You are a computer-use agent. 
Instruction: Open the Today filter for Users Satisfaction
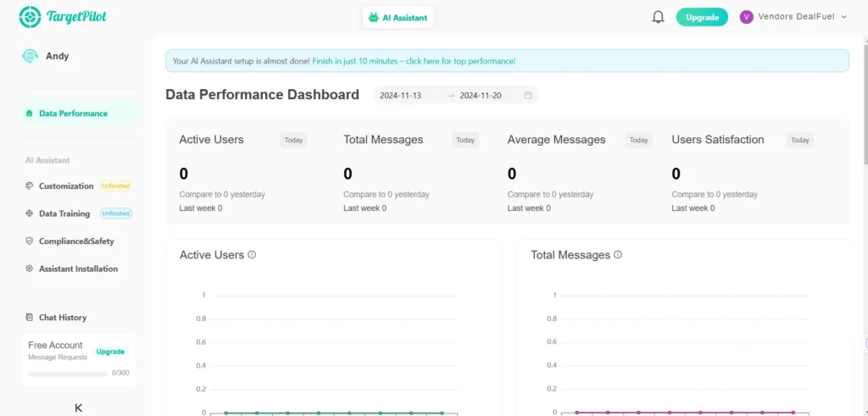click(x=799, y=141)
